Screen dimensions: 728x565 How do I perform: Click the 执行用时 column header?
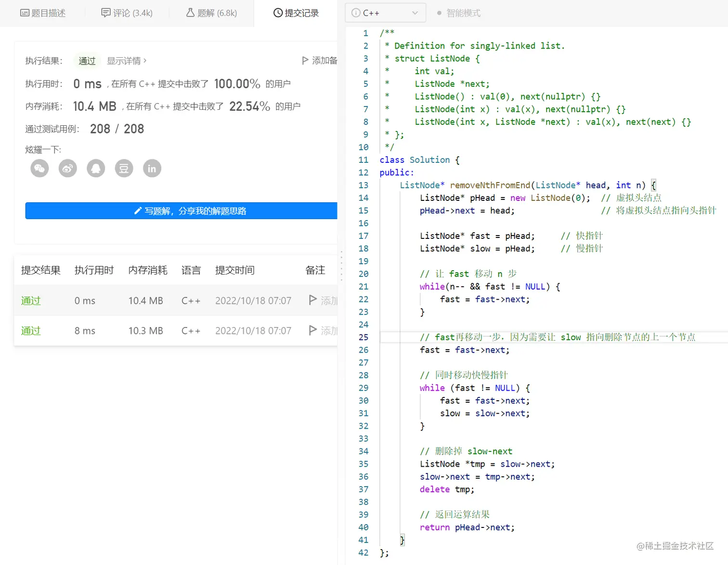[94, 270]
